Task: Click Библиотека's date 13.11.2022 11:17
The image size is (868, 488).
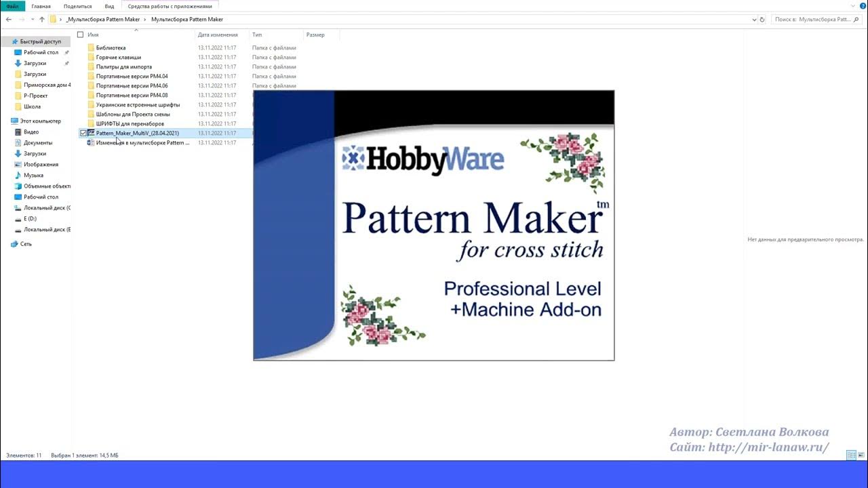Action: point(217,48)
